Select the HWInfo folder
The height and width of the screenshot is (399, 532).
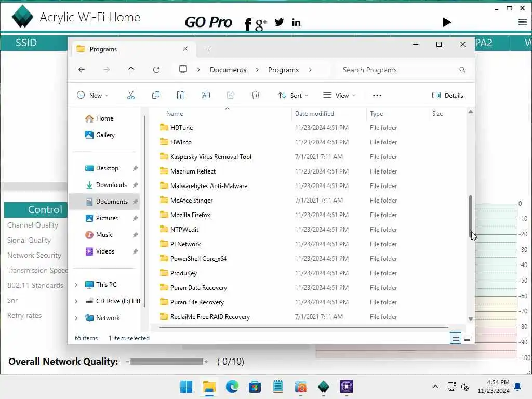click(180, 142)
